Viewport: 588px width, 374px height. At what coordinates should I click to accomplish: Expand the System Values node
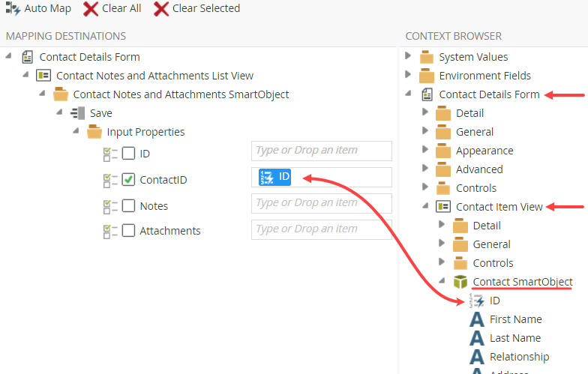pyautogui.click(x=409, y=56)
